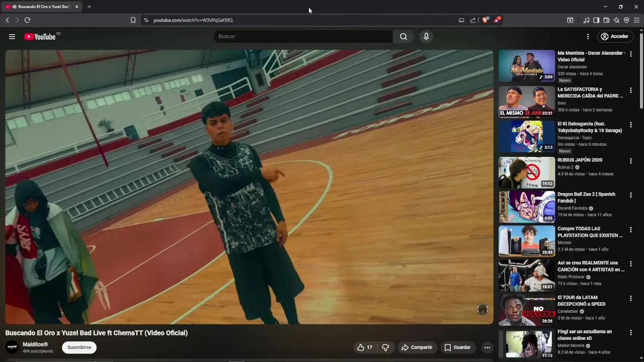Share the video via Compartir
Image resolution: width=644 pixels, height=362 pixels.
tap(417, 347)
